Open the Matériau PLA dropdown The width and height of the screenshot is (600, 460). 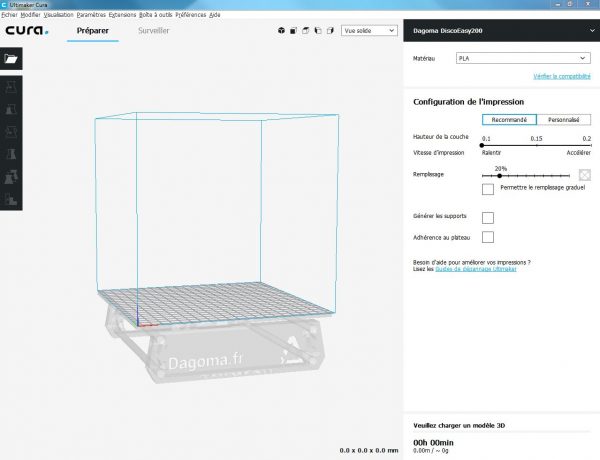[523, 58]
